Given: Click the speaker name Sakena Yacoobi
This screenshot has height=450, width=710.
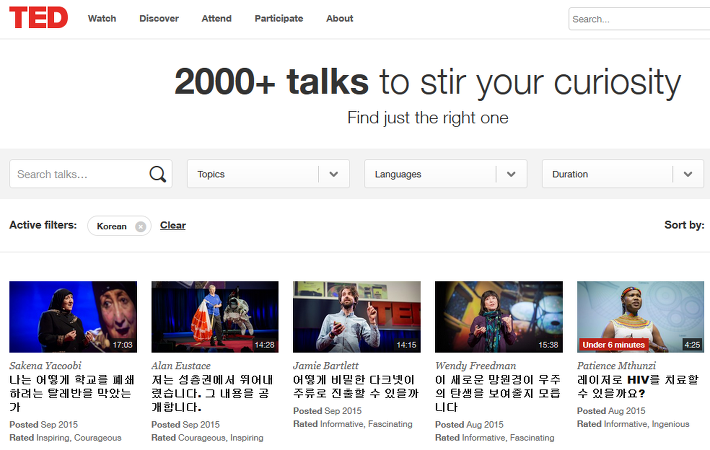Looking at the screenshot, I should pos(45,366).
